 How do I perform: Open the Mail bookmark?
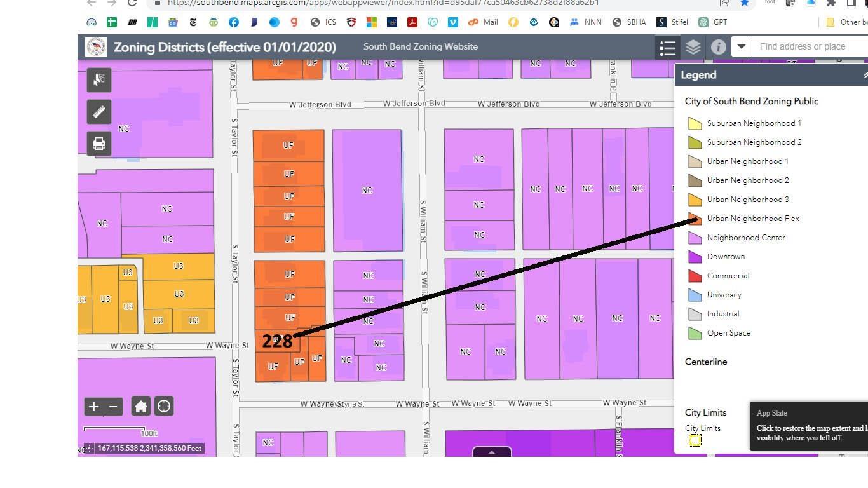pos(483,22)
